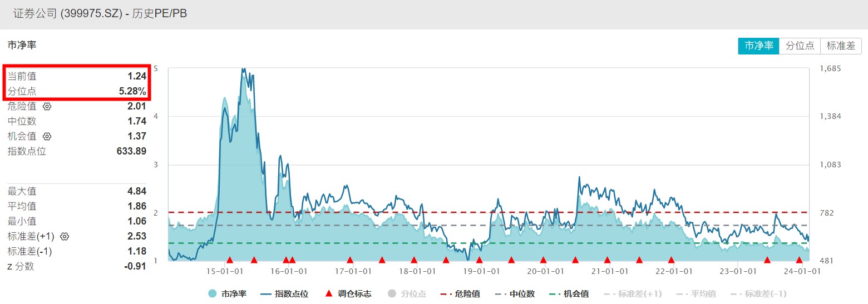Click the rebalance marker at 17-01-01
The width and height of the screenshot is (868, 304).
tap(350, 260)
